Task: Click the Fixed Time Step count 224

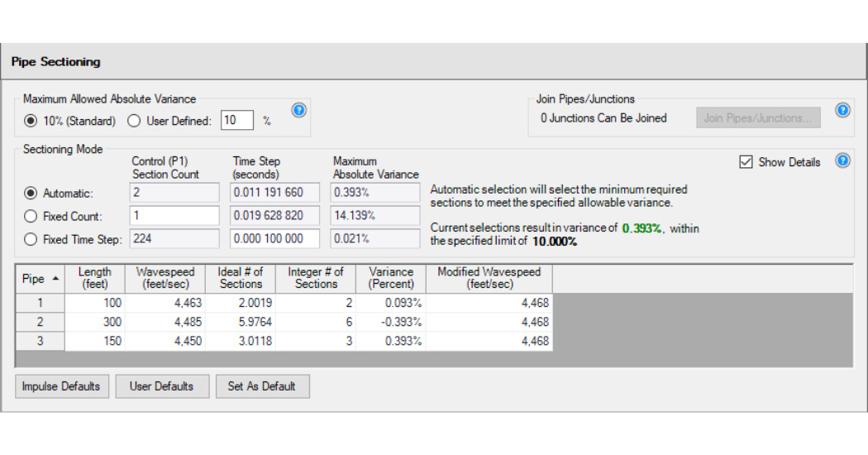Action: tap(174, 239)
